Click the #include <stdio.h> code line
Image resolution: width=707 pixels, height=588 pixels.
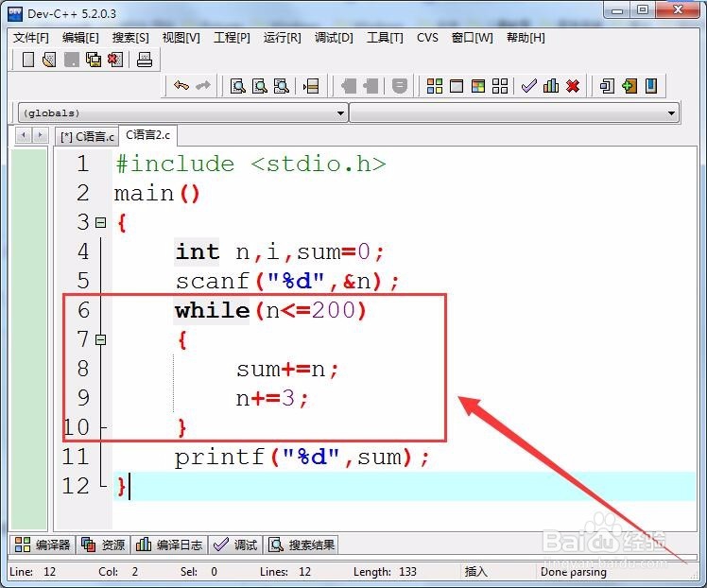point(251,164)
